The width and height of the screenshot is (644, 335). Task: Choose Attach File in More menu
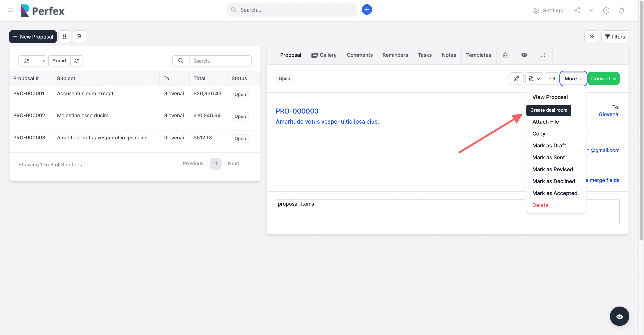tap(545, 122)
